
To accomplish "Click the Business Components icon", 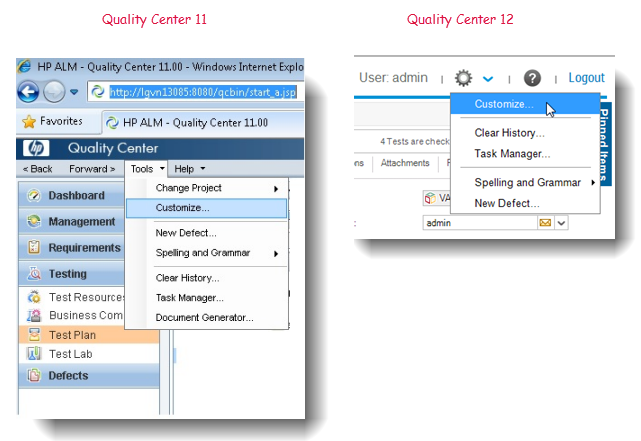I will pyautogui.click(x=34, y=315).
